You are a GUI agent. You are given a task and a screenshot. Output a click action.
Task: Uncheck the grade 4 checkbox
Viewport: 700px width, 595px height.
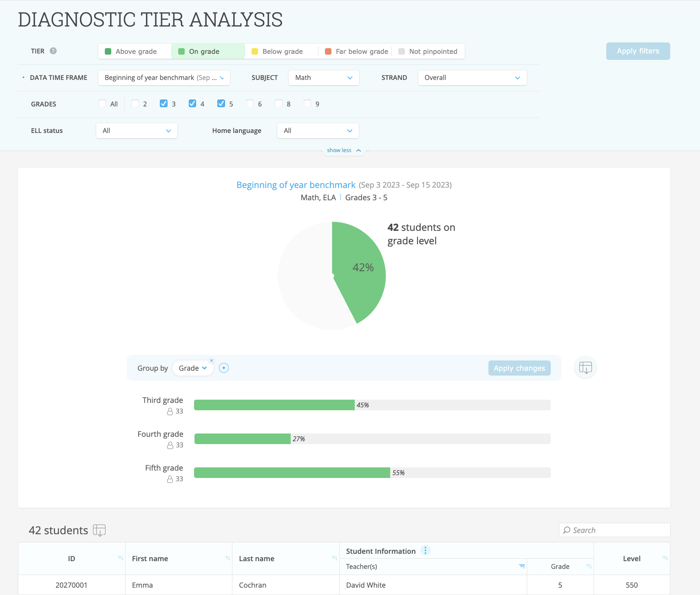(x=192, y=104)
